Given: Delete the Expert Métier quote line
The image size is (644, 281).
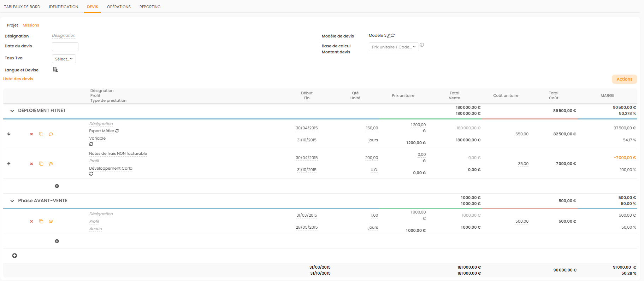Looking at the screenshot, I should click(31, 134).
